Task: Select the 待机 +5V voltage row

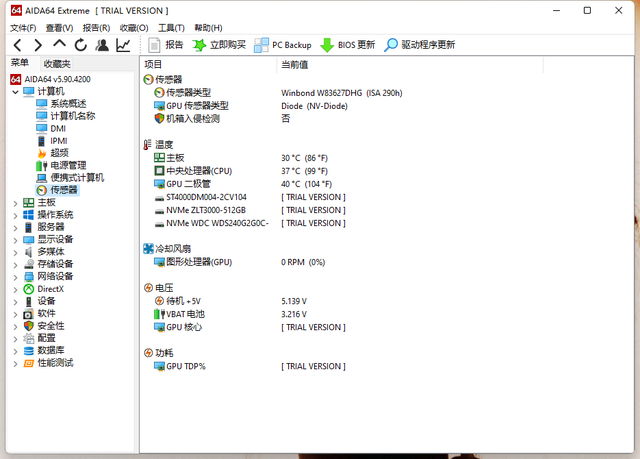Action: pyautogui.click(x=231, y=301)
